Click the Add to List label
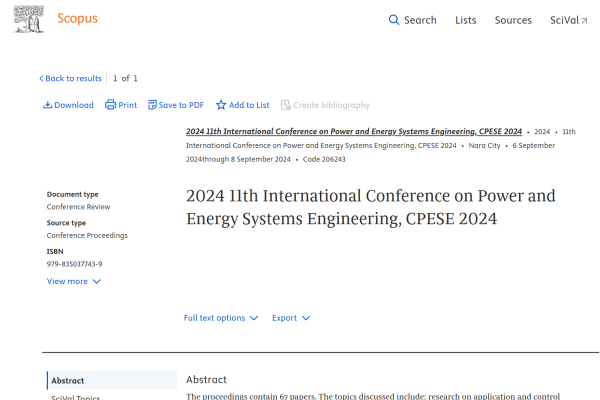The height and width of the screenshot is (400, 600). [249, 105]
